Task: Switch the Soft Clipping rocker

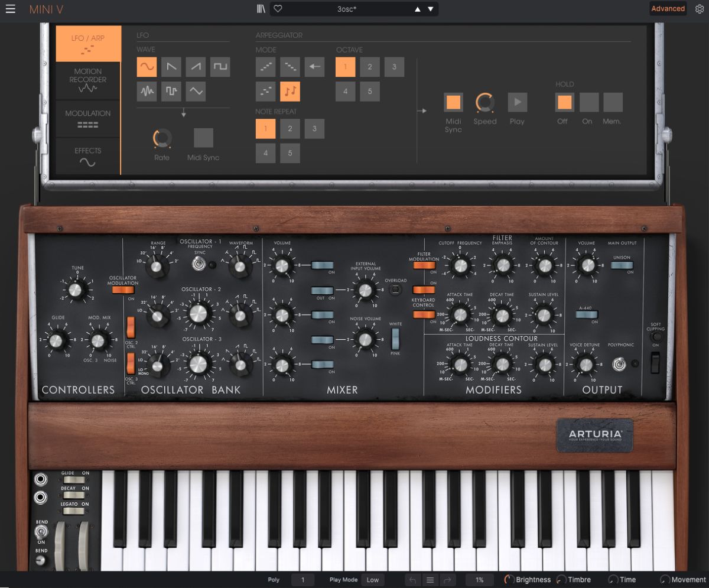Action: 655,362
